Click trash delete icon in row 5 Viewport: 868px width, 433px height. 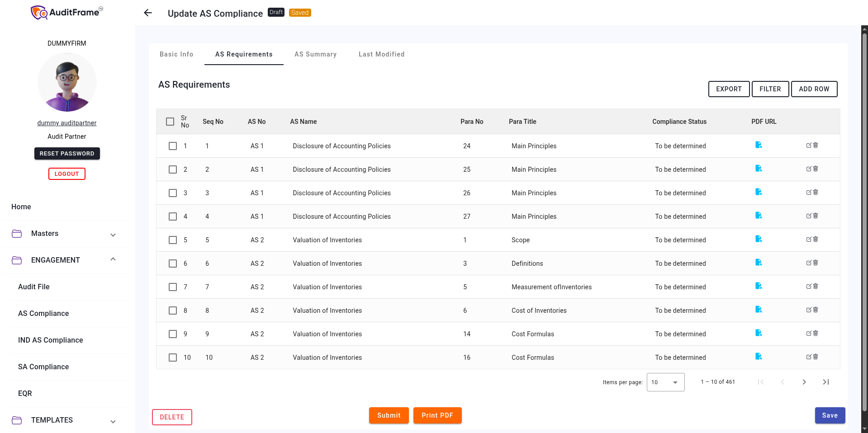point(816,240)
